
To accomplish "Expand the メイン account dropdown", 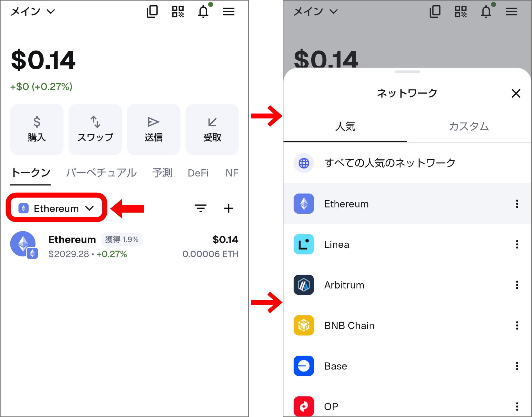I will coord(32,11).
